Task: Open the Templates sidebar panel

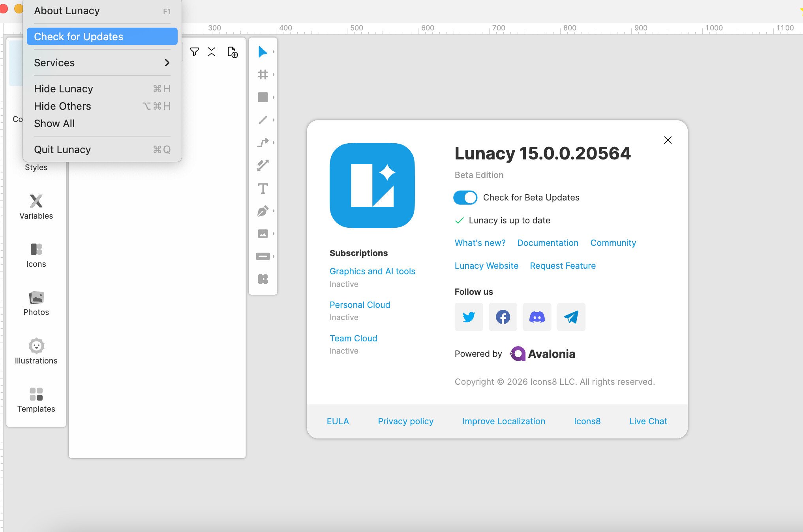Action: [36, 400]
